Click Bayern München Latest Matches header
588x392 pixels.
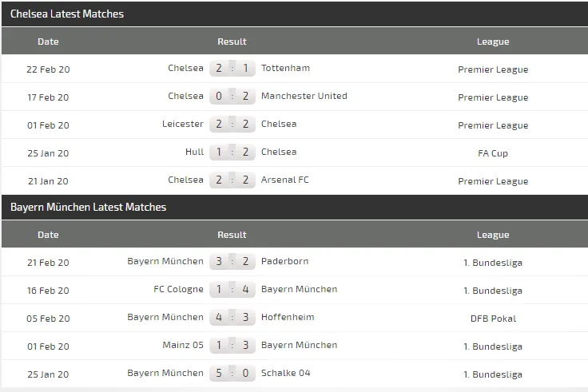(88, 207)
